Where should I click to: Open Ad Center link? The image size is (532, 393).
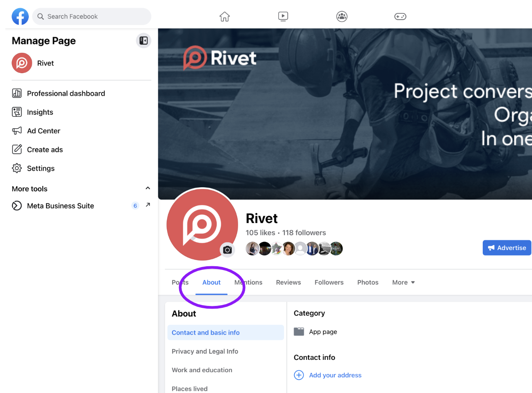(x=43, y=131)
